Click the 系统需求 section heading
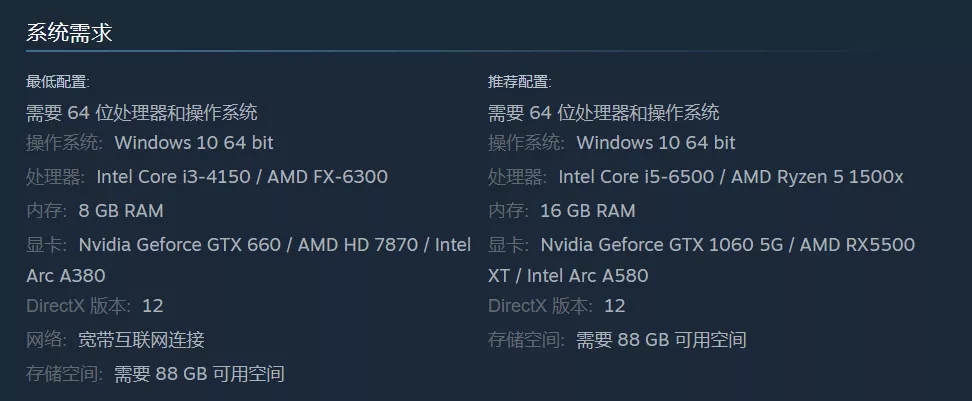The height and width of the screenshot is (401, 972). [x=69, y=33]
